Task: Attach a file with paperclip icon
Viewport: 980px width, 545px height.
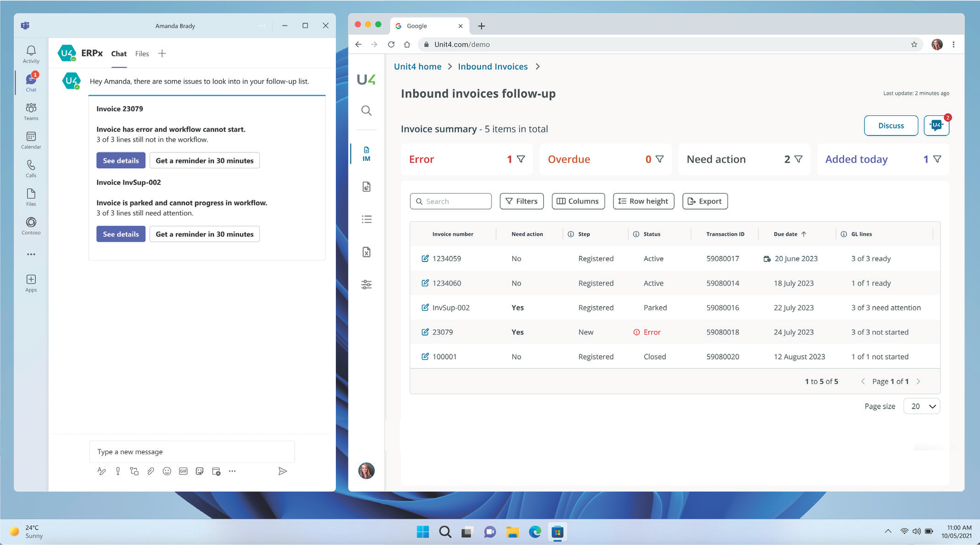Action: click(151, 471)
